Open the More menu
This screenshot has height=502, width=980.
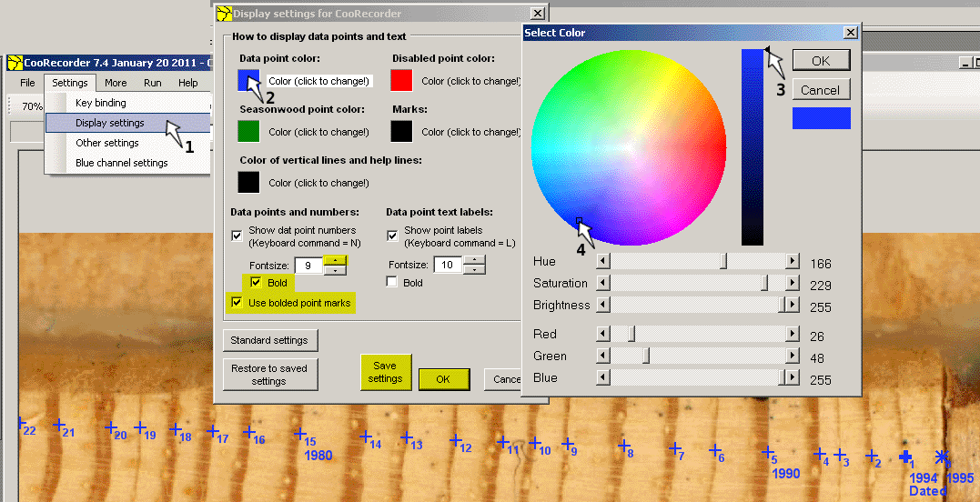tap(116, 83)
